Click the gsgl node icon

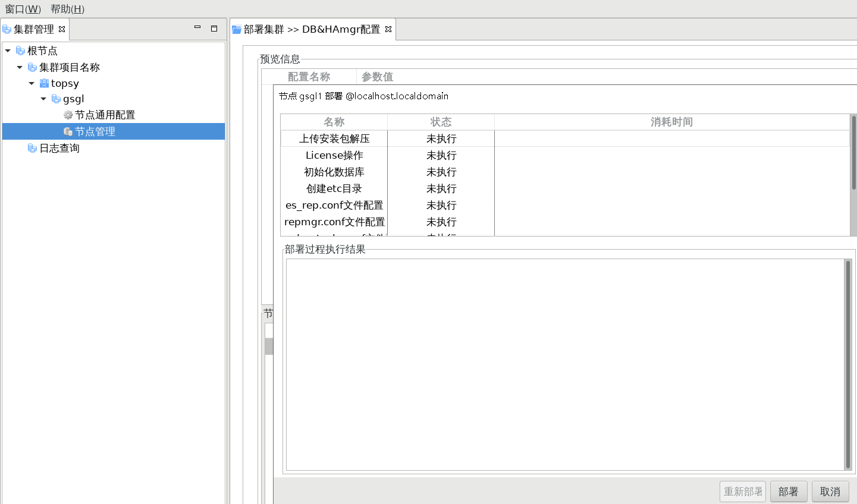click(x=56, y=99)
